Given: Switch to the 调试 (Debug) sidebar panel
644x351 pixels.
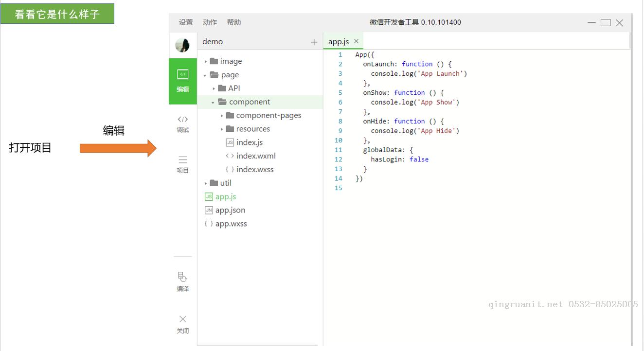Looking at the screenshot, I should coord(183,123).
